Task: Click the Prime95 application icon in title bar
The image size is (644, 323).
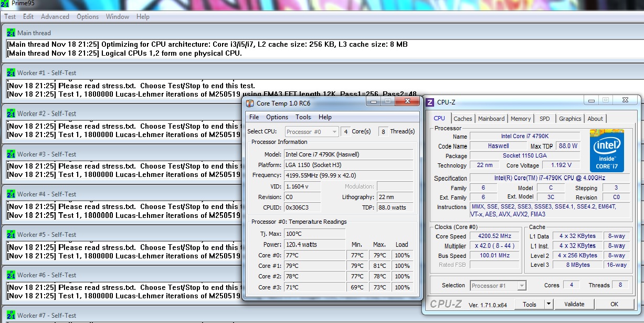Action: tap(5, 4)
